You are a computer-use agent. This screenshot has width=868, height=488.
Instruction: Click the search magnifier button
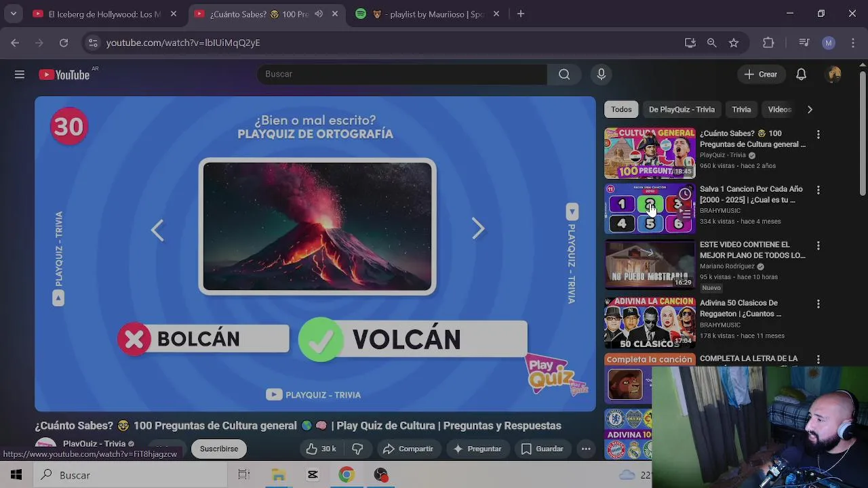coord(564,75)
